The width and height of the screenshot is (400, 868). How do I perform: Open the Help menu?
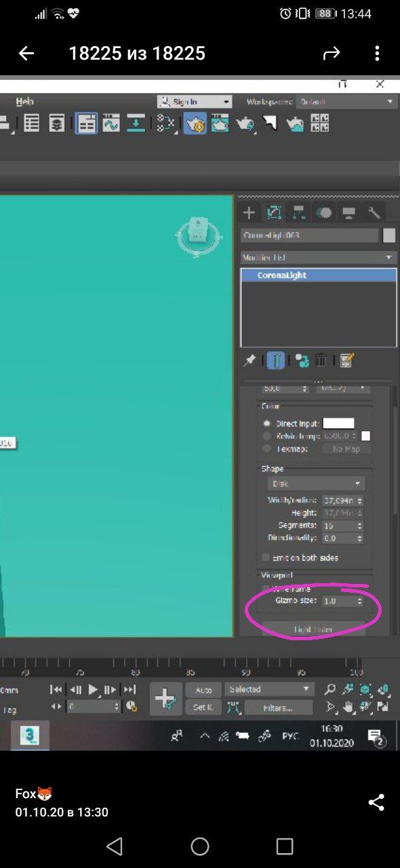click(24, 101)
